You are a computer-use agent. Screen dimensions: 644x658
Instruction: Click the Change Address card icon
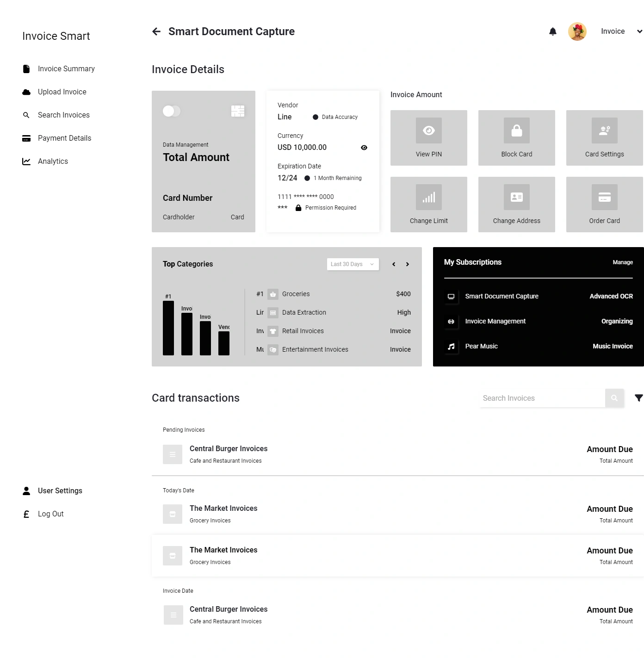point(516,198)
